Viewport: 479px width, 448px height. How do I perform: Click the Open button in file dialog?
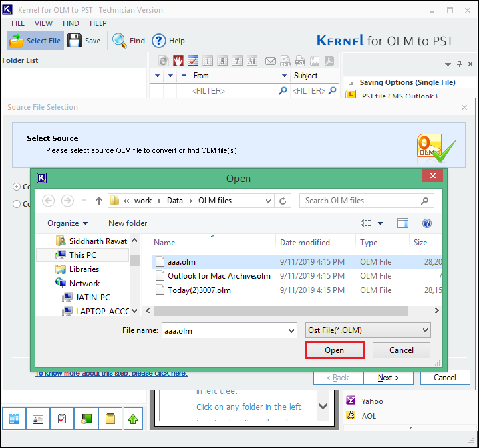point(335,350)
